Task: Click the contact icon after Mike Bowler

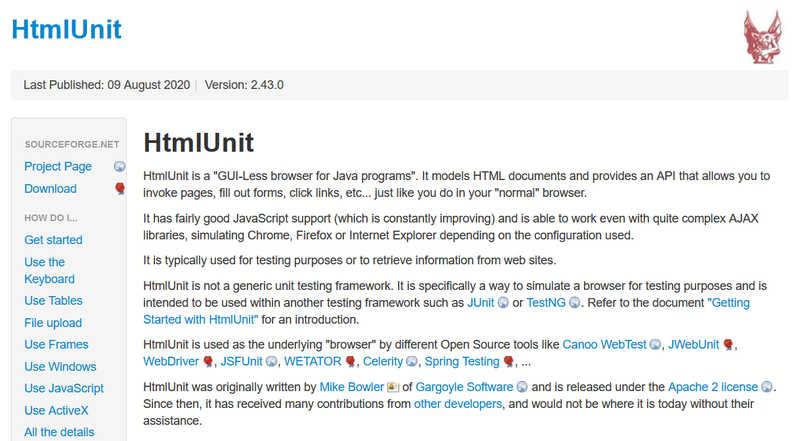Action: pyautogui.click(x=392, y=387)
